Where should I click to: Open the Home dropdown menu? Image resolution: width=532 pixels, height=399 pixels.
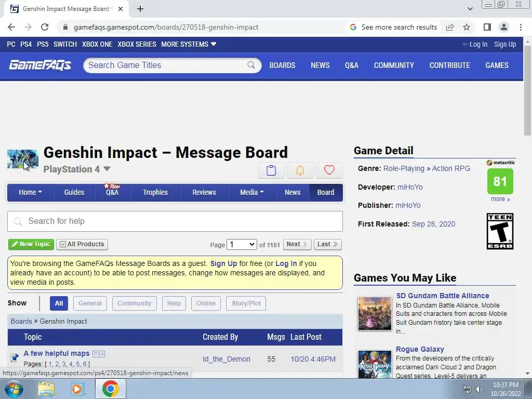tap(31, 192)
